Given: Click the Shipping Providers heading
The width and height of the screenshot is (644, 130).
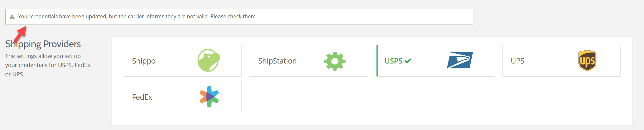Looking at the screenshot, I should point(43,44).
